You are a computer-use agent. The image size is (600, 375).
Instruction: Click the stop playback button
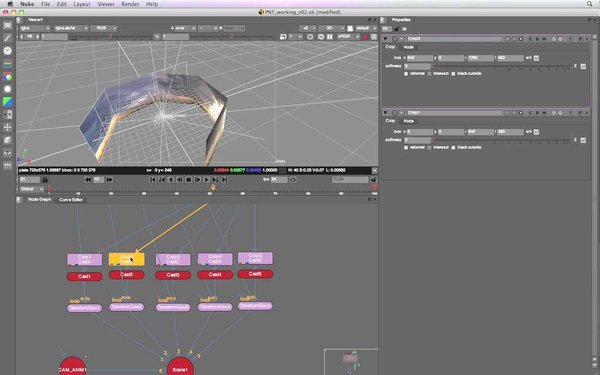(188, 179)
